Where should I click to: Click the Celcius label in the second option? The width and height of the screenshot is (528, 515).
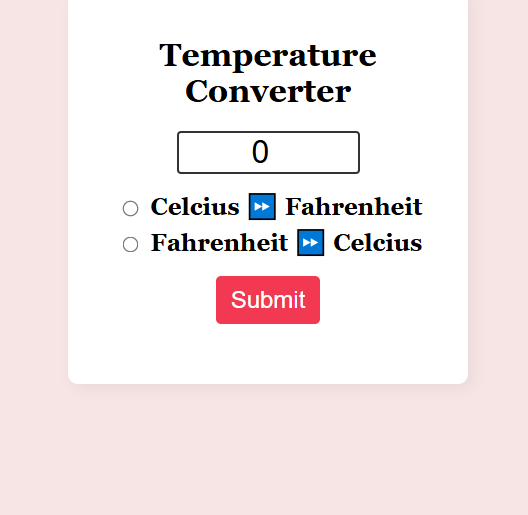pos(377,243)
